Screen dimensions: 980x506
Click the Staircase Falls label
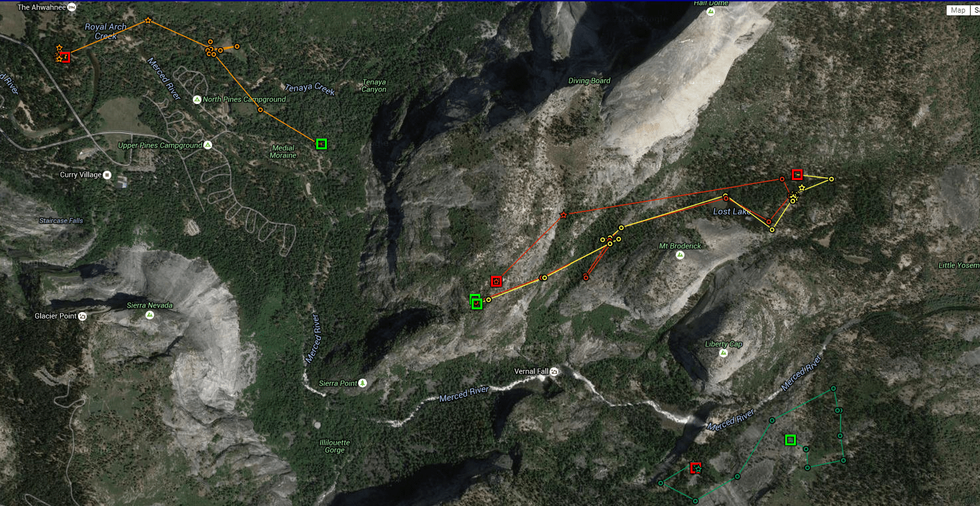[x=61, y=221]
